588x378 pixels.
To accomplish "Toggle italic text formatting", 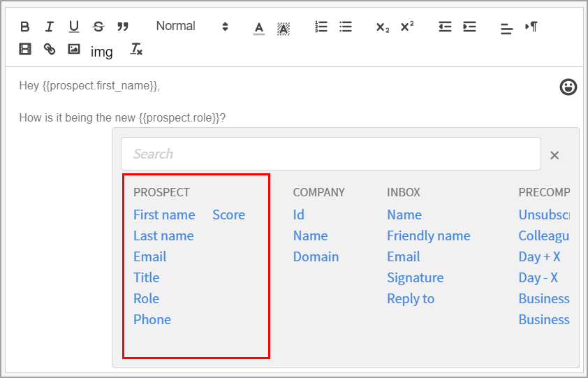I will [x=49, y=27].
